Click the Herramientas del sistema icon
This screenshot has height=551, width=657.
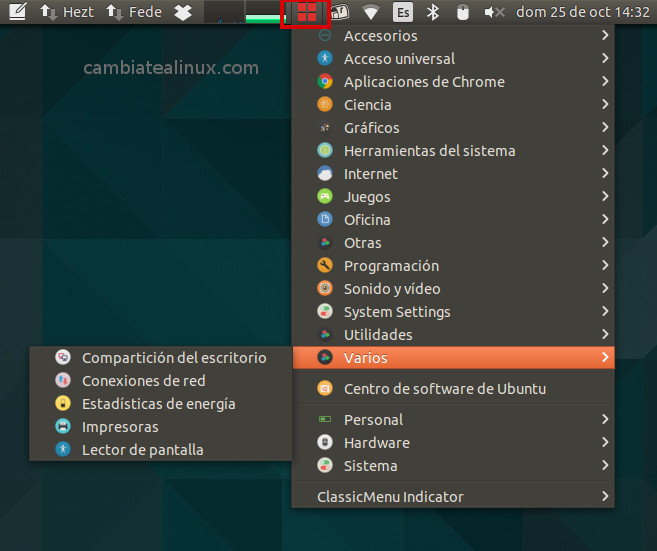pos(325,150)
